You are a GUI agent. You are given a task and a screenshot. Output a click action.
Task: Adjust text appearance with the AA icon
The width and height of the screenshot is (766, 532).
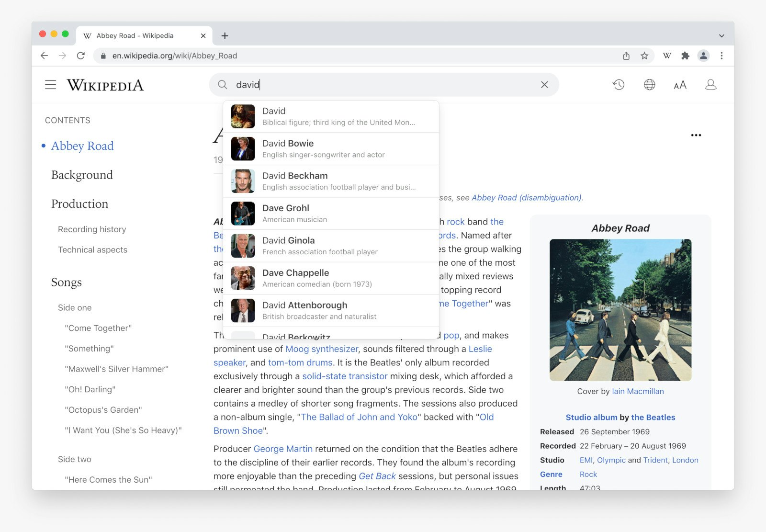click(x=679, y=84)
